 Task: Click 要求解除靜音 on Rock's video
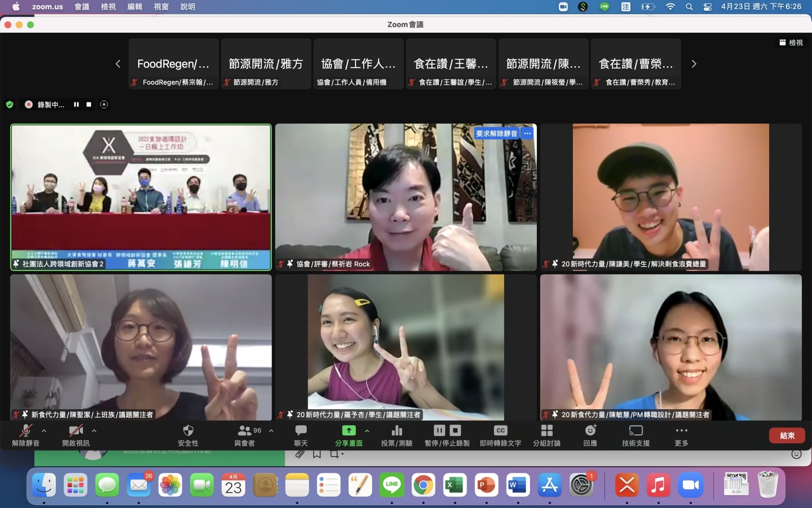click(x=496, y=133)
